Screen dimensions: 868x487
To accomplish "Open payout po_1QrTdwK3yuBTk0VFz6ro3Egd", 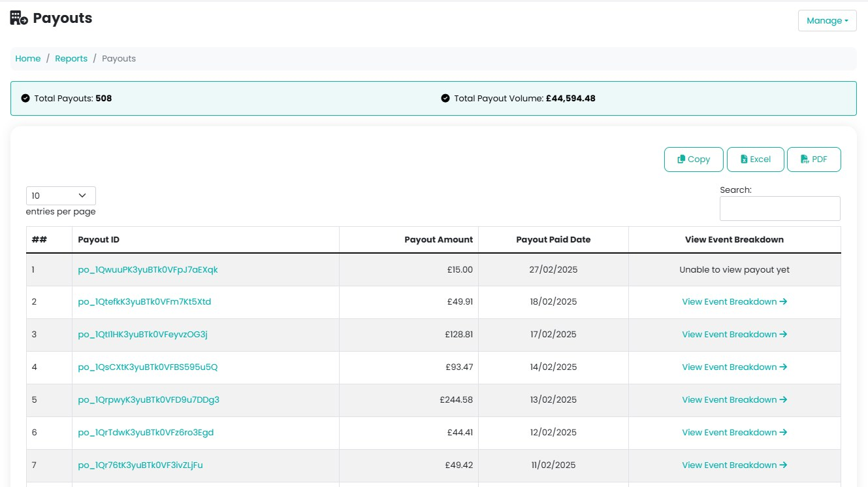I will pyautogui.click(x=146, y=433).
